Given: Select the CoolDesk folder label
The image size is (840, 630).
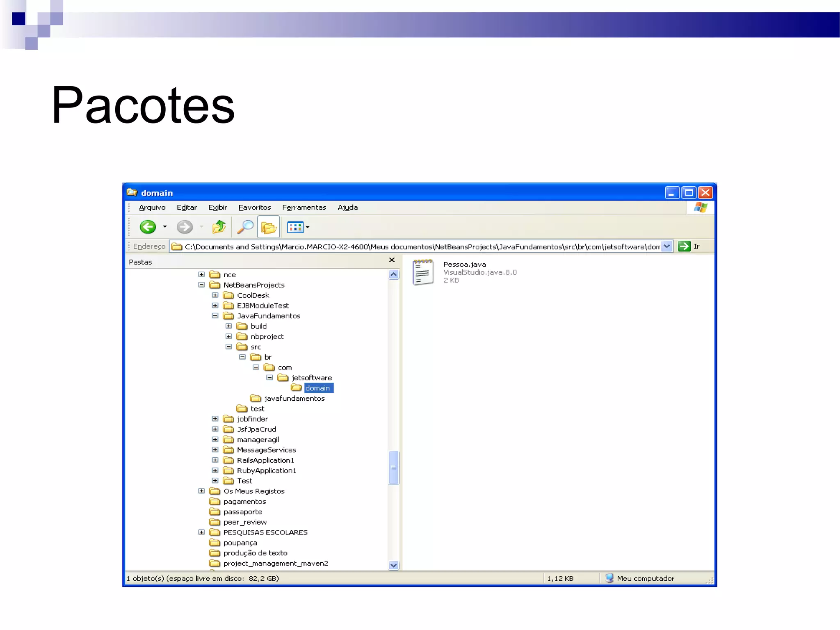Looking at the screenshot, I should coord(253,295).
